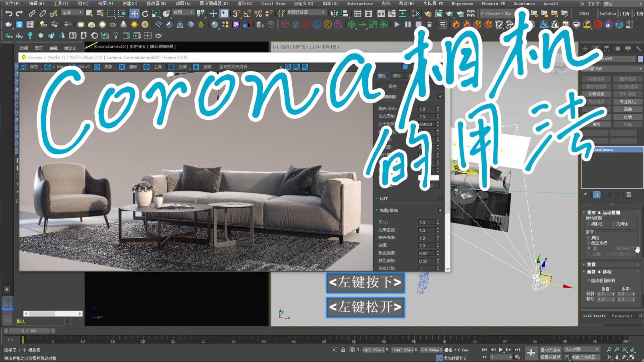644x362 pixels.
Task: Select the Move transform tool
Action: [134, 14]
